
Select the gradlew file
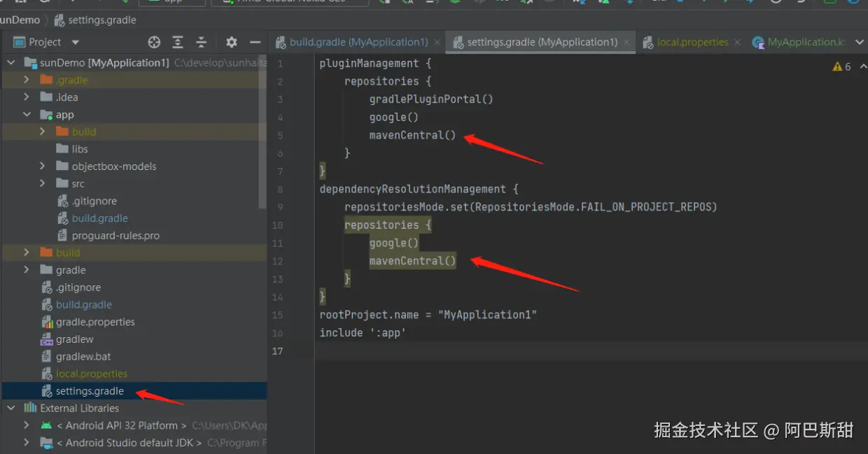tap(66, 339)
